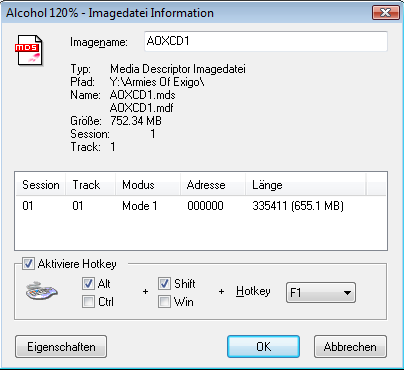Uncheck the Alt modifier checkbox
Image resolution: width=404 pixels, height=370 pixels.
88,284
